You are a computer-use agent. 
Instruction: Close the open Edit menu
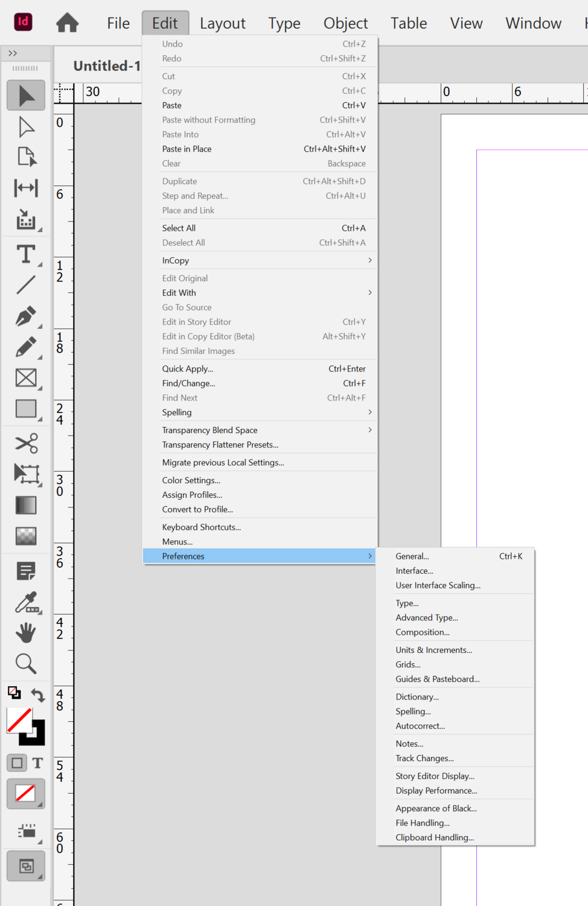coord(165,24)
